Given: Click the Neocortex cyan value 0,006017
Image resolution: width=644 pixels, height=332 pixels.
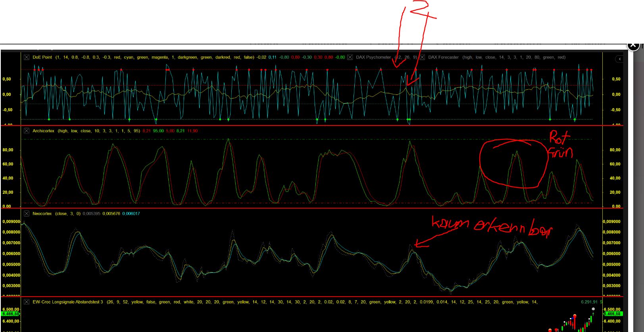Looking at the screenshot, I should click(x=131, y=214).
